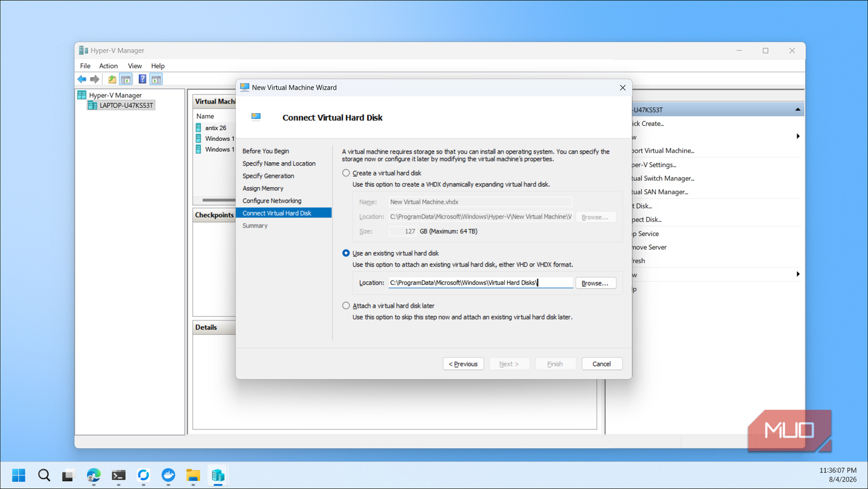Image resolution: width=868 pixels, height=489 pixels.
Task: Toggle the Show/Hide Console Tree toolbar icon
Action: tap(126, 79)
